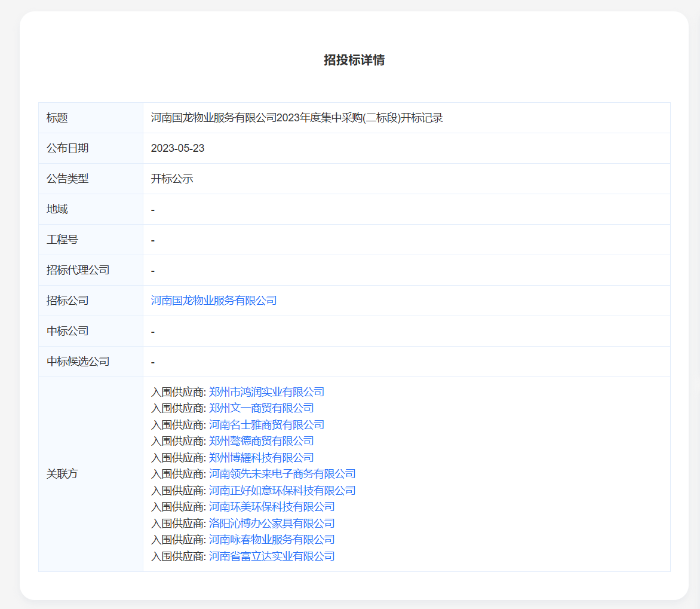Viewport: 700px width, 609px height.
Task: Open the 河南环美环保科技有限公司 link
Action: click(272, 507)
